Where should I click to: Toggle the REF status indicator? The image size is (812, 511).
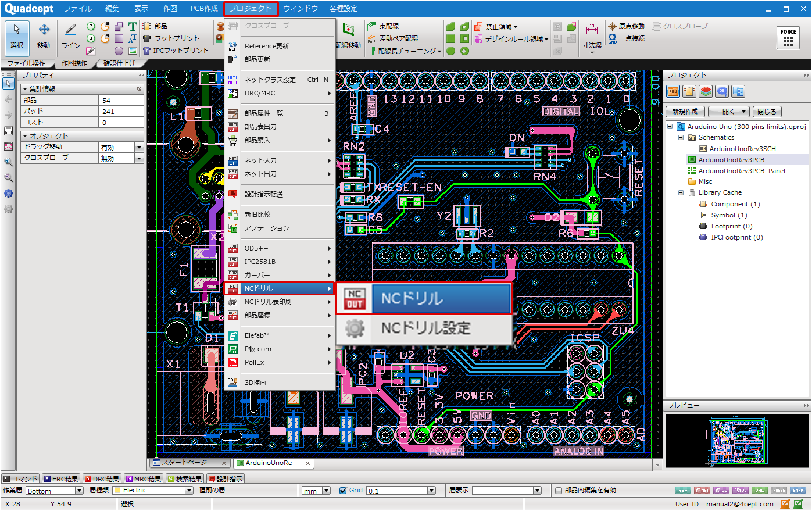[683, 491]
